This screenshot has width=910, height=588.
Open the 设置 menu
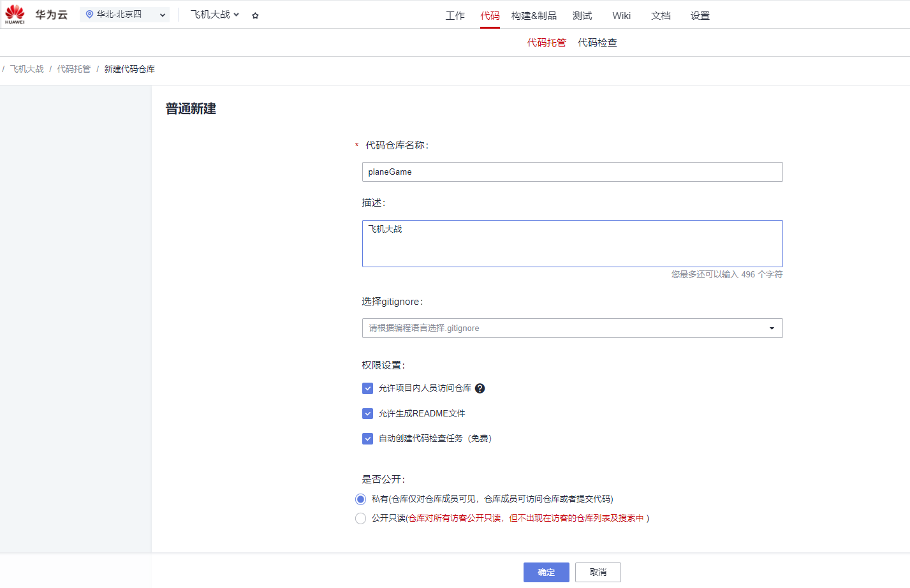(x=700, y=16)
